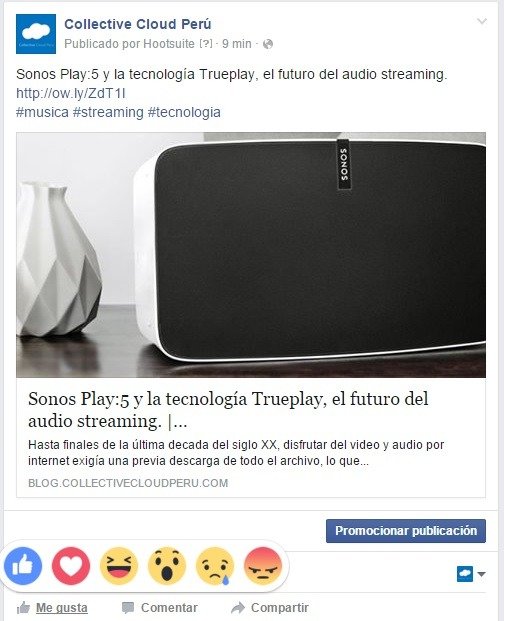Image resolution: width=506 pixels, height=621 pixels.
Task: Click the globe public audience icon
Action: click(268, 44)
